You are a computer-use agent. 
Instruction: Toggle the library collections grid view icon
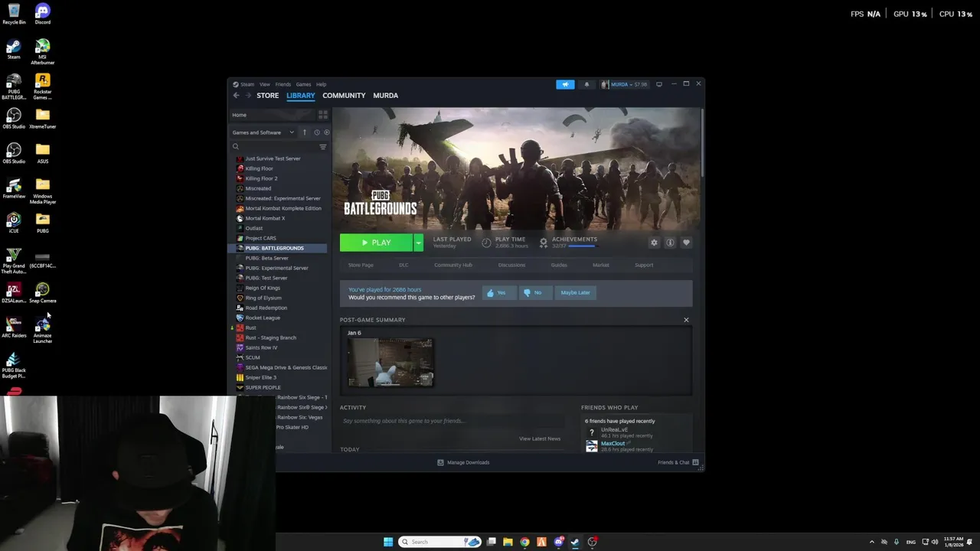click(322, 115)
